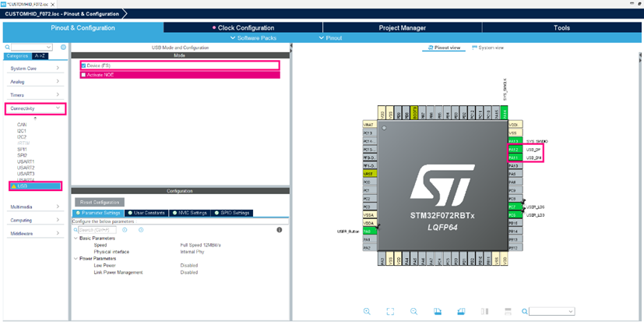644x322 pixels.
Task: Select the USB peripheral
Action: click(36, 186)
